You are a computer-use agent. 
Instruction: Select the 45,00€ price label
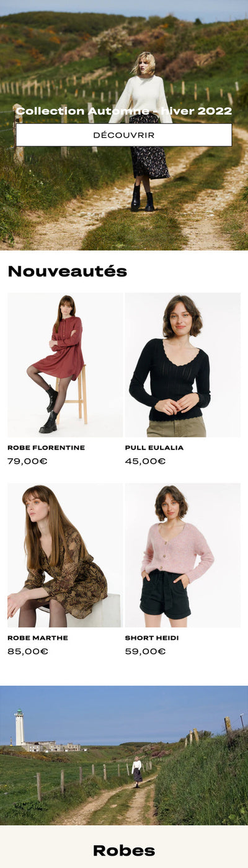[145, 461]
